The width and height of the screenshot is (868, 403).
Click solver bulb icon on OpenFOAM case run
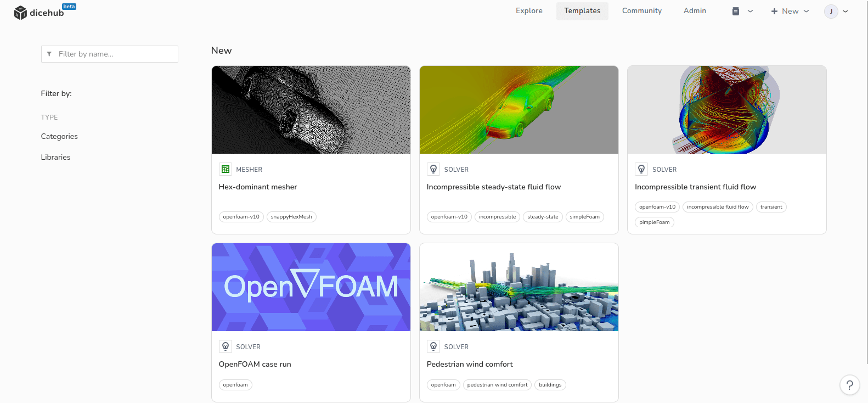(x=226, y=346)
